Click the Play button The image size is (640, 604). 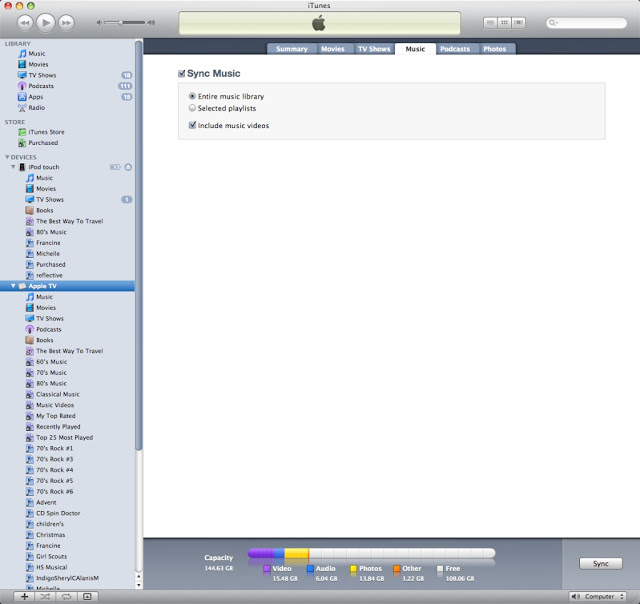click(x=46, y=22)
